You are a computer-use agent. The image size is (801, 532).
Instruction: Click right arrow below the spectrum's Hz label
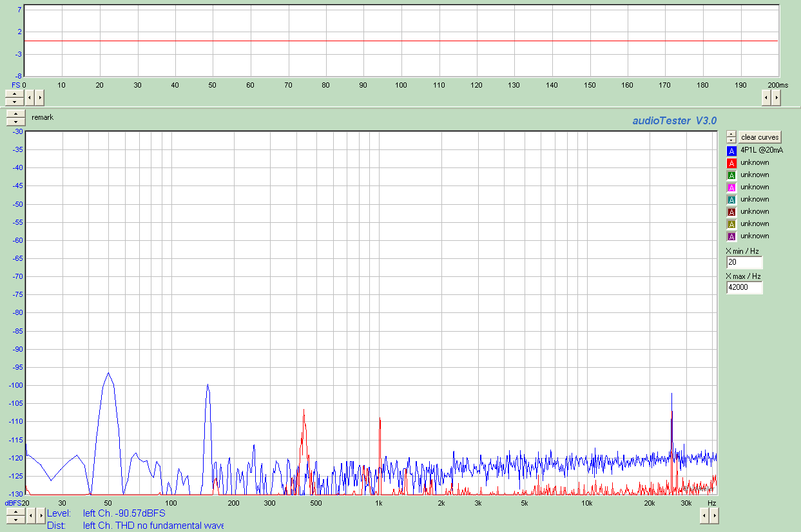(x=714, y=515)
